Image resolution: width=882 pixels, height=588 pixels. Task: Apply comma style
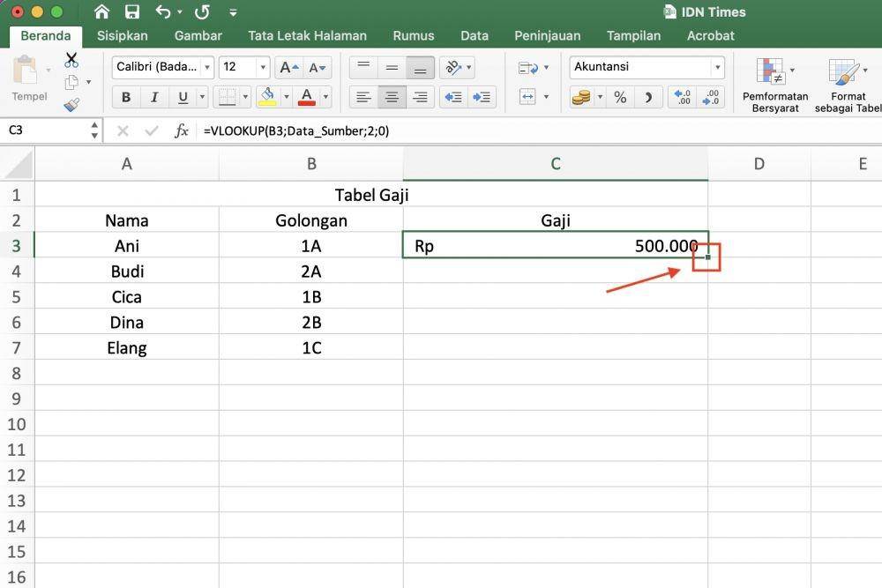pyautogui.click(x=648, y=97)
